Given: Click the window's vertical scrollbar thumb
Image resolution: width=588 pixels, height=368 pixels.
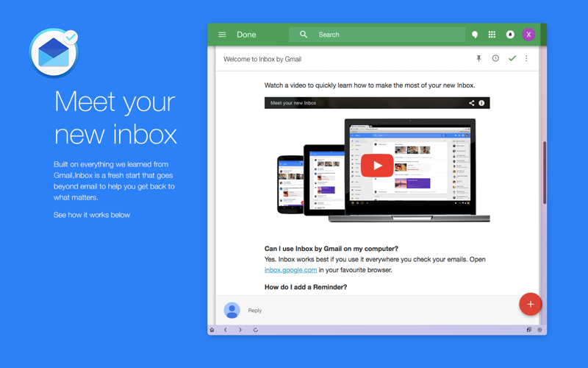Looking at the screenshot, I should [x=545, y=173].
